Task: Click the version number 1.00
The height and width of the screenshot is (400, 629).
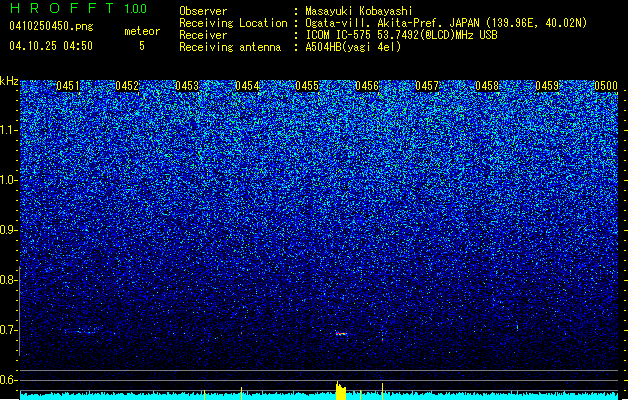Action: (135, 8)
